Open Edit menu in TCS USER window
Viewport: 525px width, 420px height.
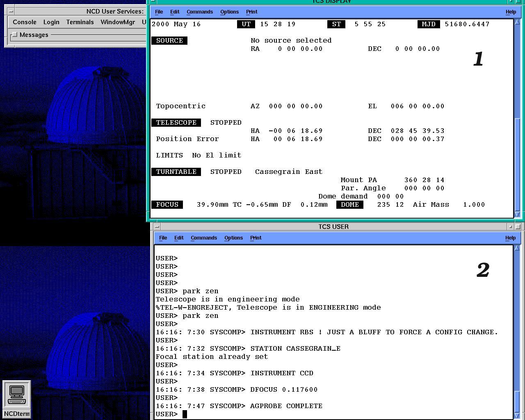(x=179, y=238)
